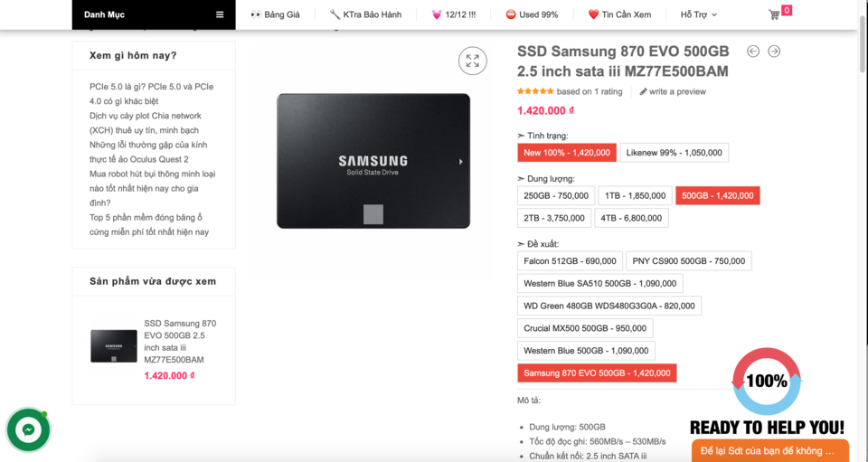Open the Bảng Giá menu item

(275, 15)
